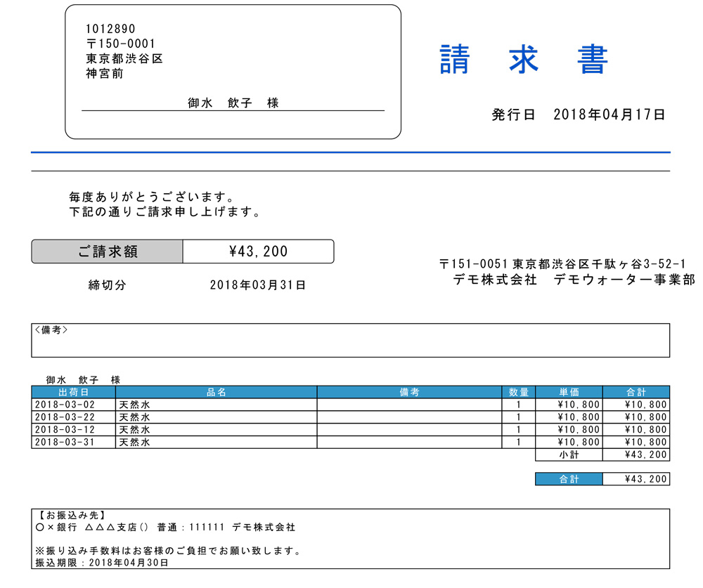This screenshot has height=588, width=703.
Task: Click the blue 合計 total label below the table
Action: pyautogui.click(x=569, y=479)
